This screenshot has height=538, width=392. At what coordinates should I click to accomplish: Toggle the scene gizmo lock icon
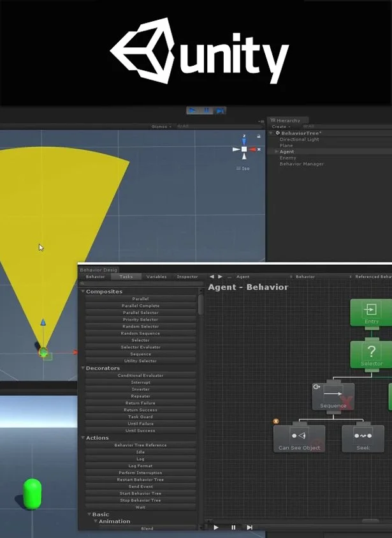(x=259, y=136)
